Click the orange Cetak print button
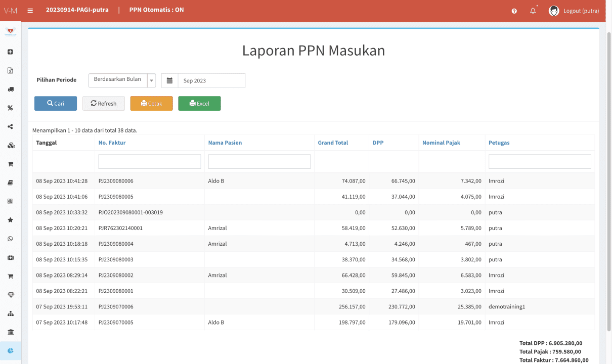 coord(151,104)
